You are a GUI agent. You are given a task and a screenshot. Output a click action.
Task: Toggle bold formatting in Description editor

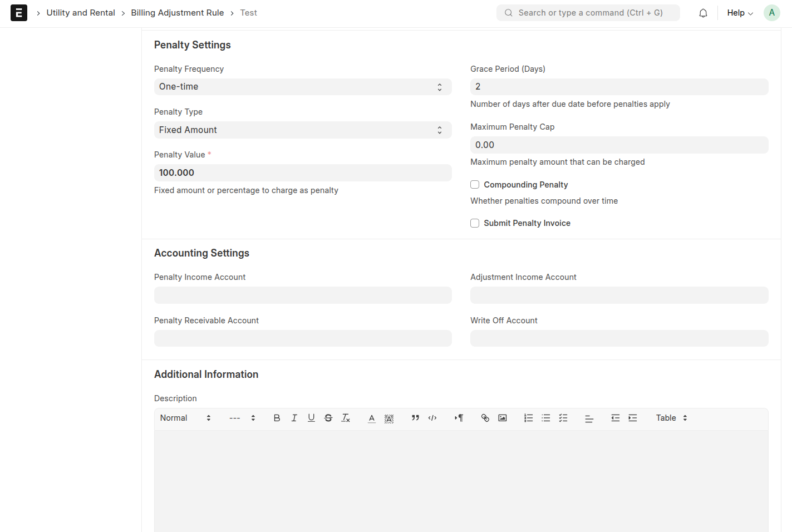pos(277,418)
